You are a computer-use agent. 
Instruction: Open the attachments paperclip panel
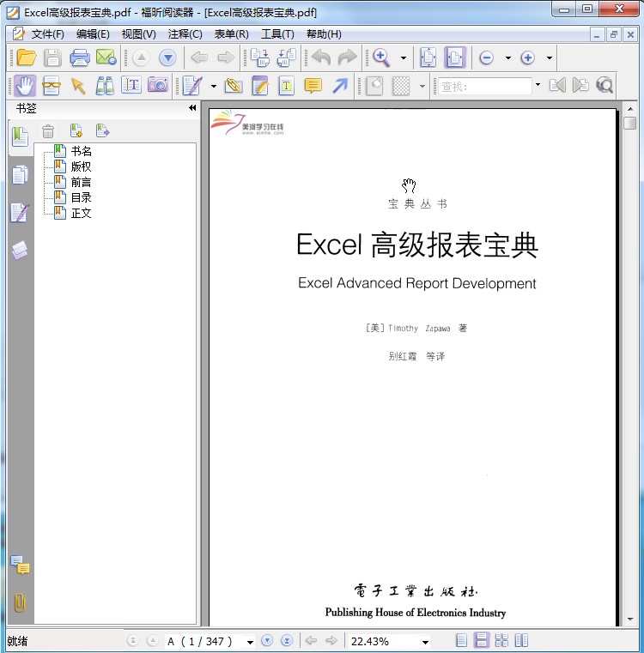20,602
